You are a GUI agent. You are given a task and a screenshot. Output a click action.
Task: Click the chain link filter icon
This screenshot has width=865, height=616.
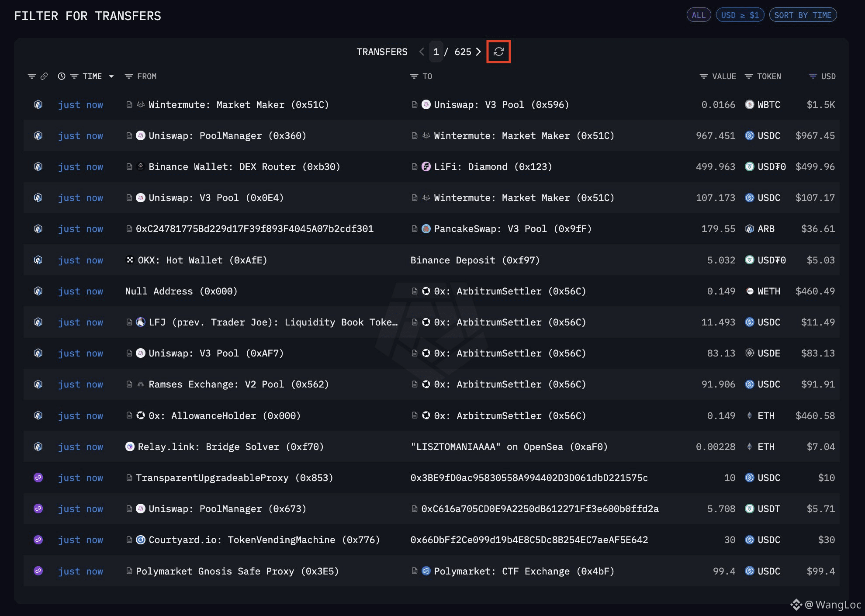tap(44, 76)
